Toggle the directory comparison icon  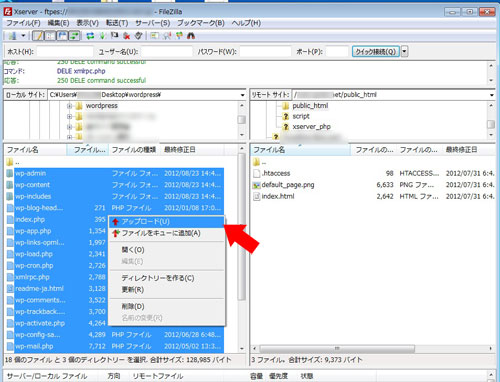tap(167, 36)
